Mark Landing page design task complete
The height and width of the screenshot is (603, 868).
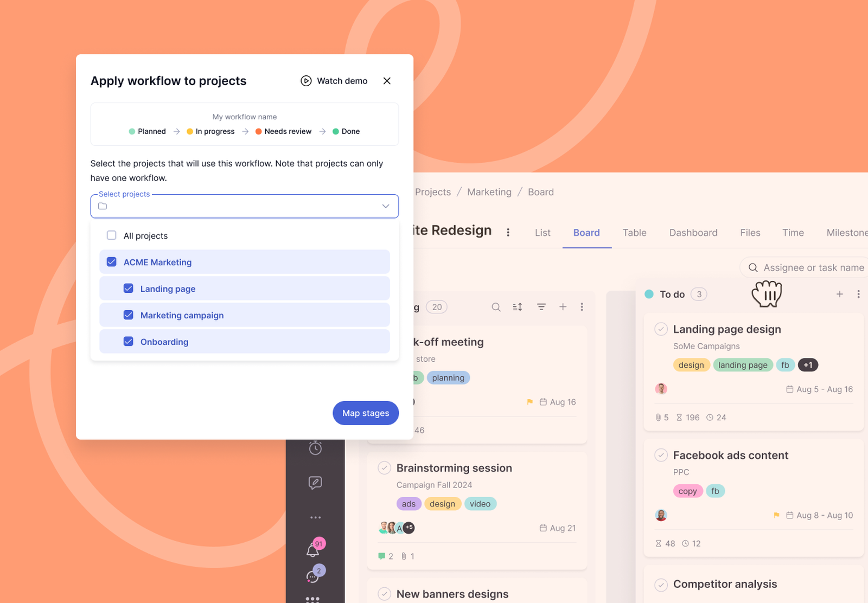click(x=661, y=329)
